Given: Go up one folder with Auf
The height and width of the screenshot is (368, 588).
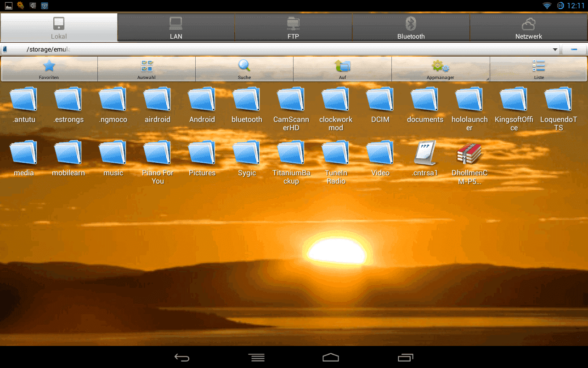Looking at the screenshot, I should click(342, 69).
